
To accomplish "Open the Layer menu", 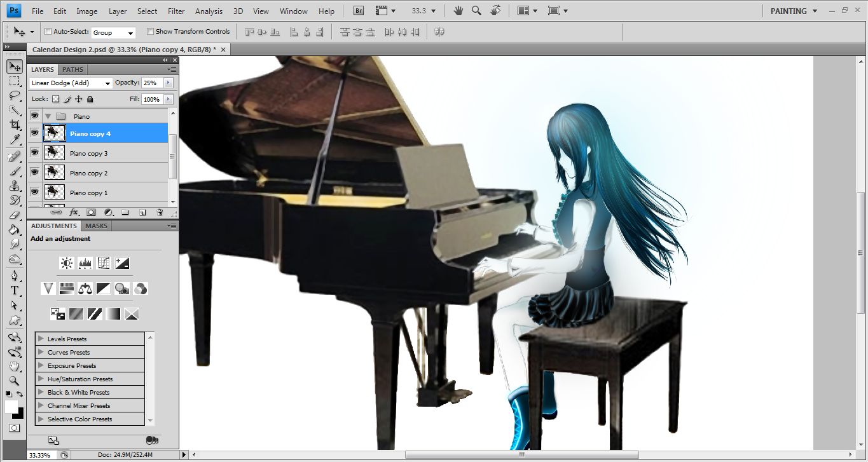I will click(x=118, y=11).
